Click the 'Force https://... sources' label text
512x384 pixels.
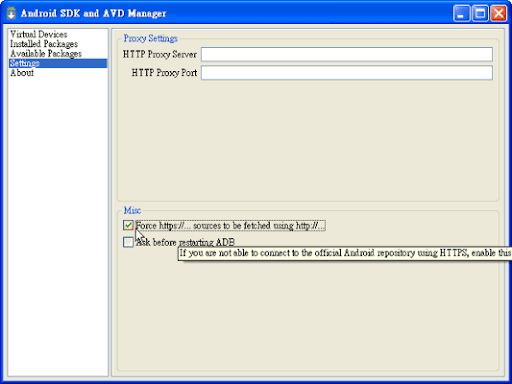click(230, 226)
